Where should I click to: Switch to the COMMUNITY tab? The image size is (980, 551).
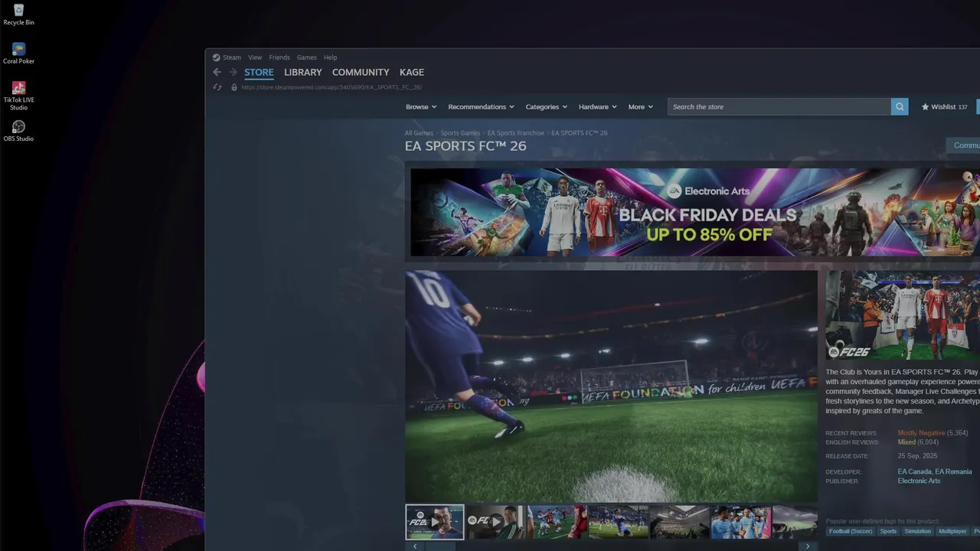click(x=361, y=73)
